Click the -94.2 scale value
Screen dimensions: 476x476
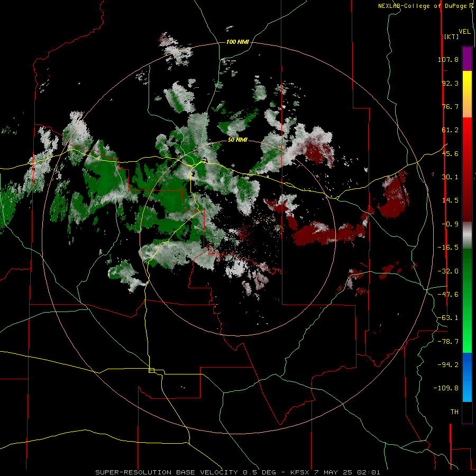(448, 364)
